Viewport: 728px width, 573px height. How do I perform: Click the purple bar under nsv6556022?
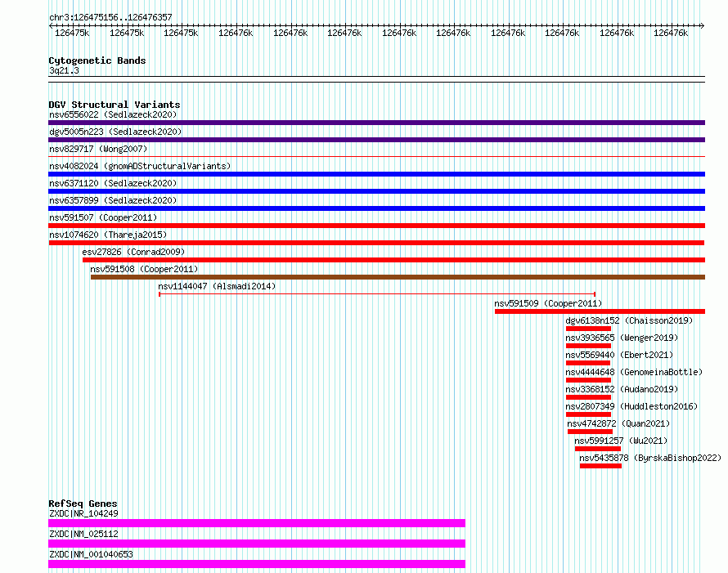[x=376, y=123]
